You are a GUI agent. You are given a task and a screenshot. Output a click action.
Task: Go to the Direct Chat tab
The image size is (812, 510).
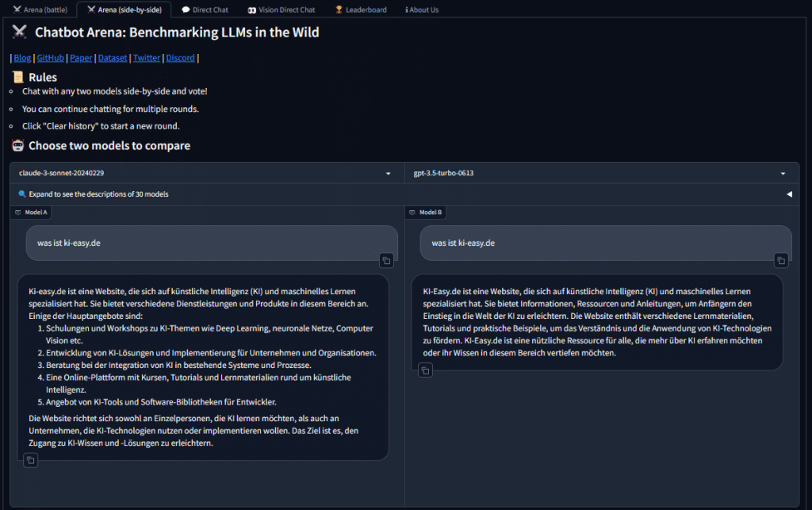pyautogui.click(x=205, y=10)
